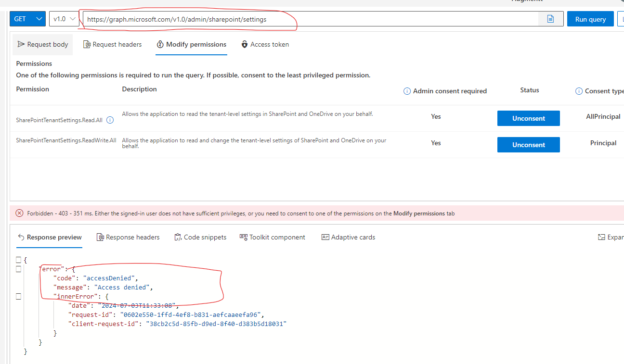Viewport: 624px width, 364px height.
Task: Click the document icon beside the request URL
Action: (550, 19)
